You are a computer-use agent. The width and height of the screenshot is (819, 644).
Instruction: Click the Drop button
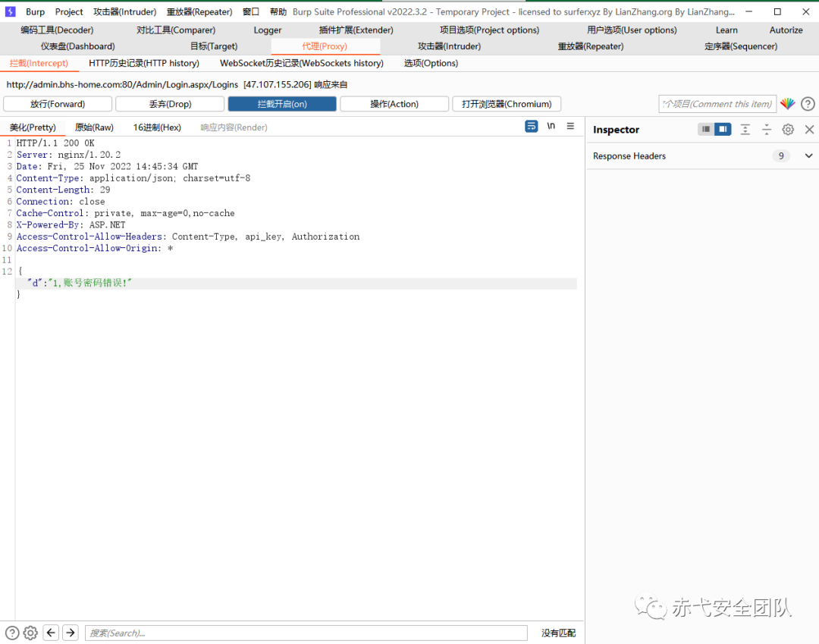click(x=170, y=104)
